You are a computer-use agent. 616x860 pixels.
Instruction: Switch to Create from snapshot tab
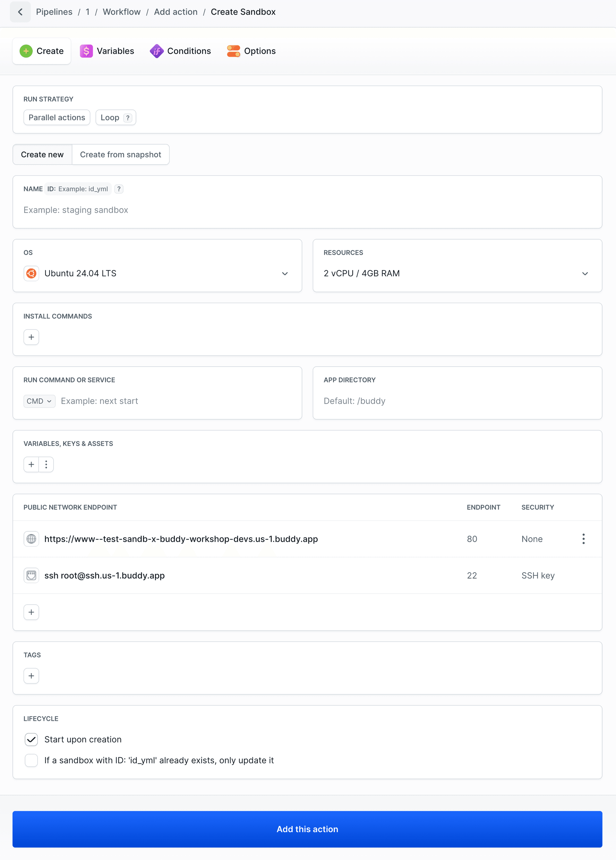point(121,154)
